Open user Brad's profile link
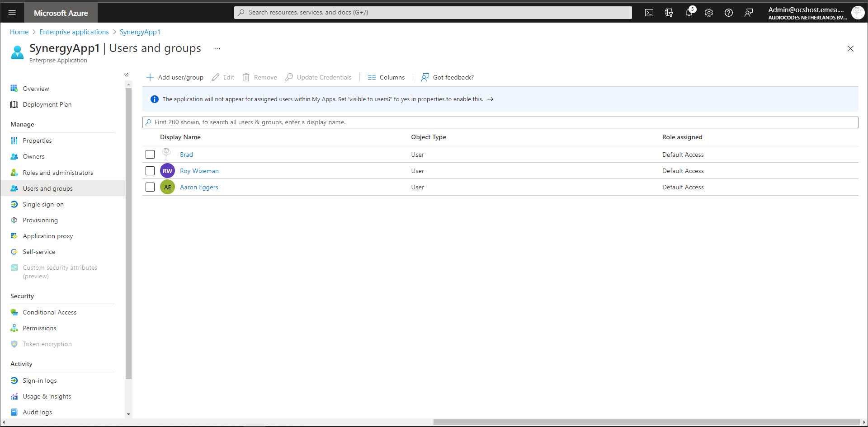Screen dimensions: 868x427 [186, 155]
